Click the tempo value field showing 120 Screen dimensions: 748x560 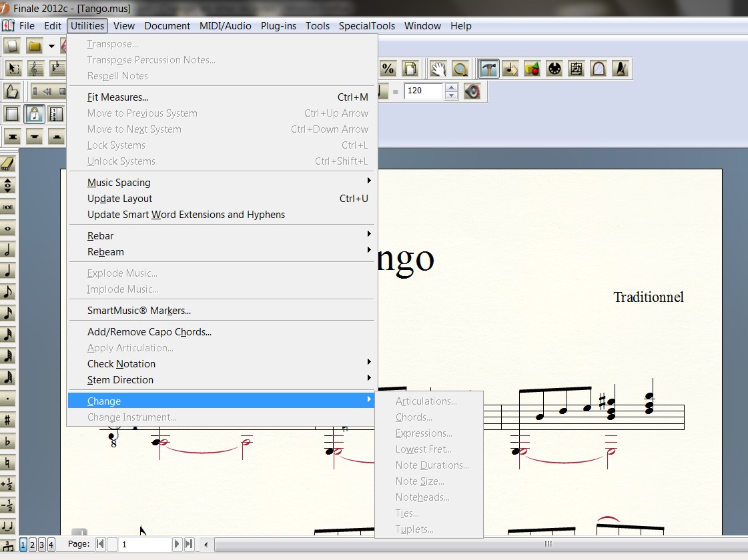click(x=423, y=91)
